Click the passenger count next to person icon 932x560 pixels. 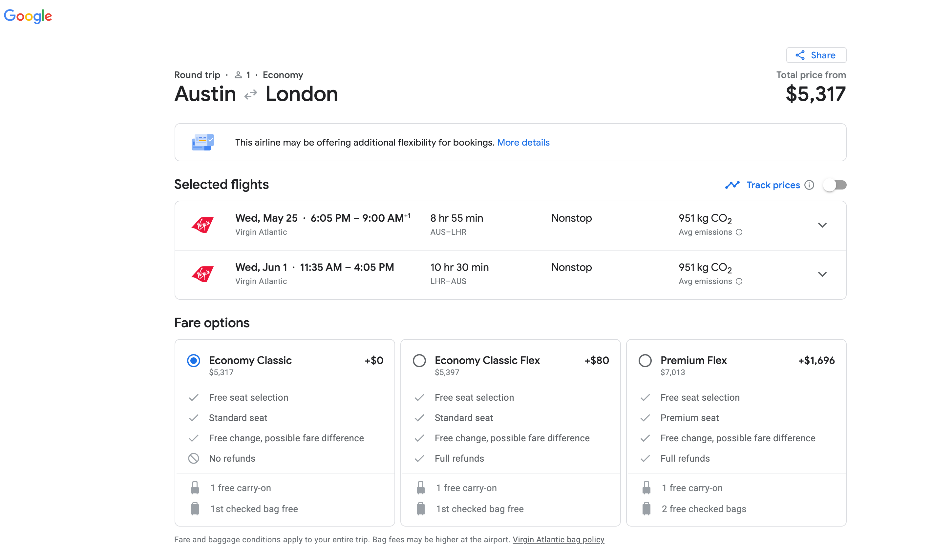coord(248,74)
